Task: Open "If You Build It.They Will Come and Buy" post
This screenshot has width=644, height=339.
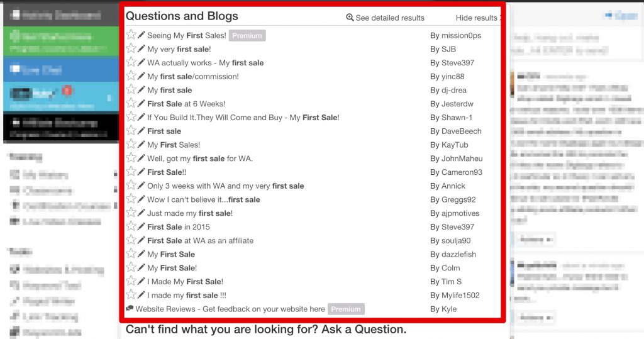Action: pos(243,118)
